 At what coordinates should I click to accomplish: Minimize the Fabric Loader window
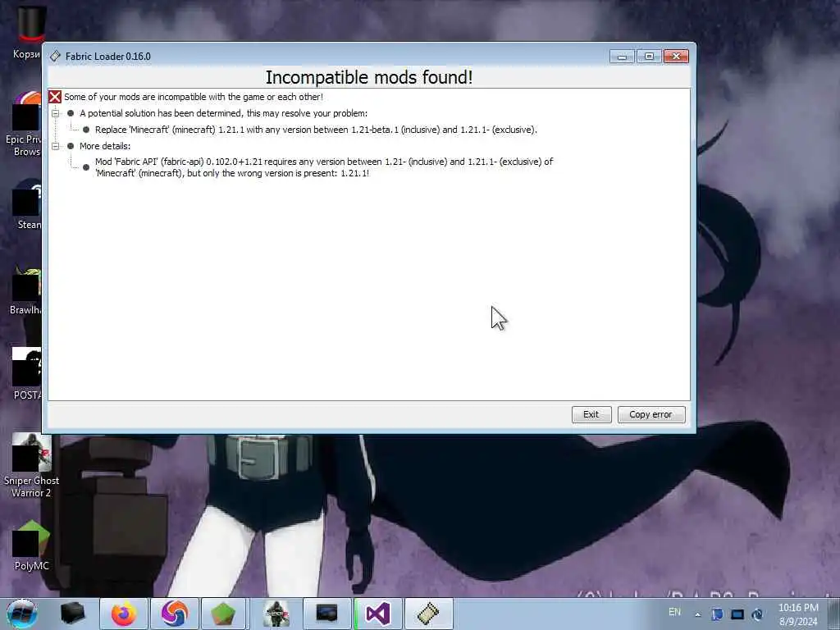click(x=622, y=57)
